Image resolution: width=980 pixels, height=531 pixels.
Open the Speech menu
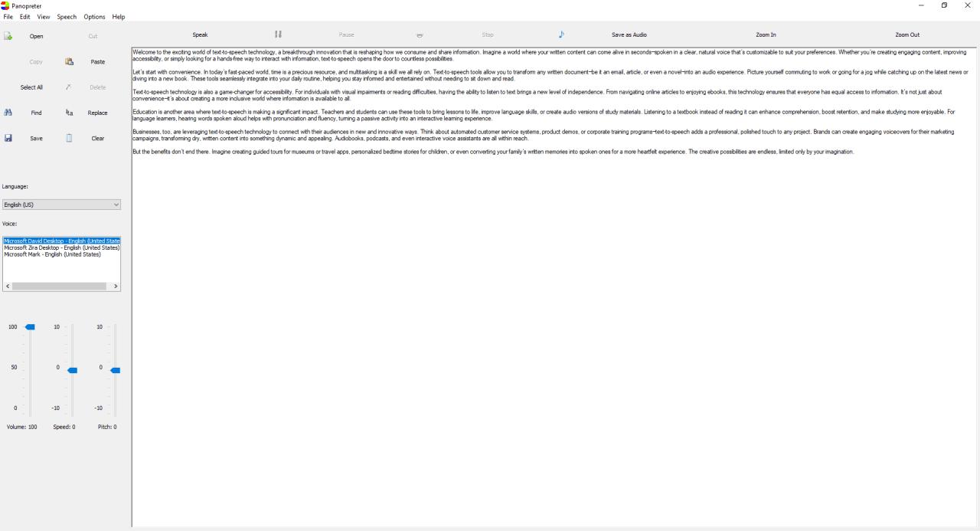[67, 17]
